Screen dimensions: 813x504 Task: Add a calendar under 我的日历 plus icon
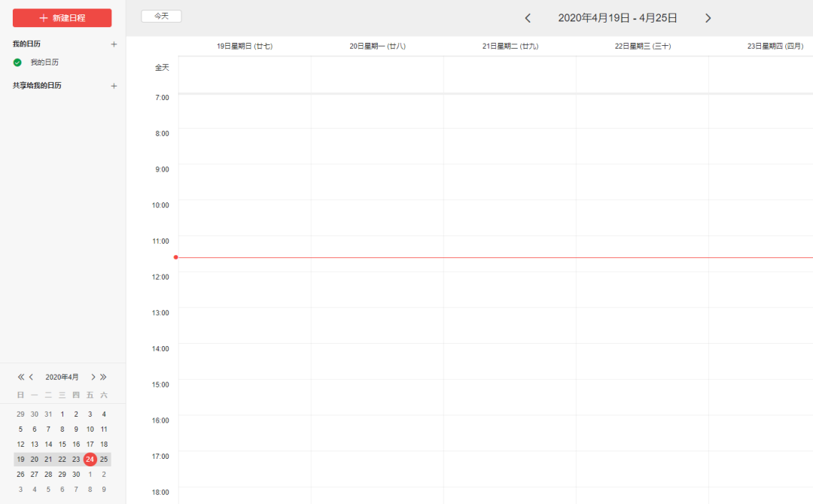point(114,44)
